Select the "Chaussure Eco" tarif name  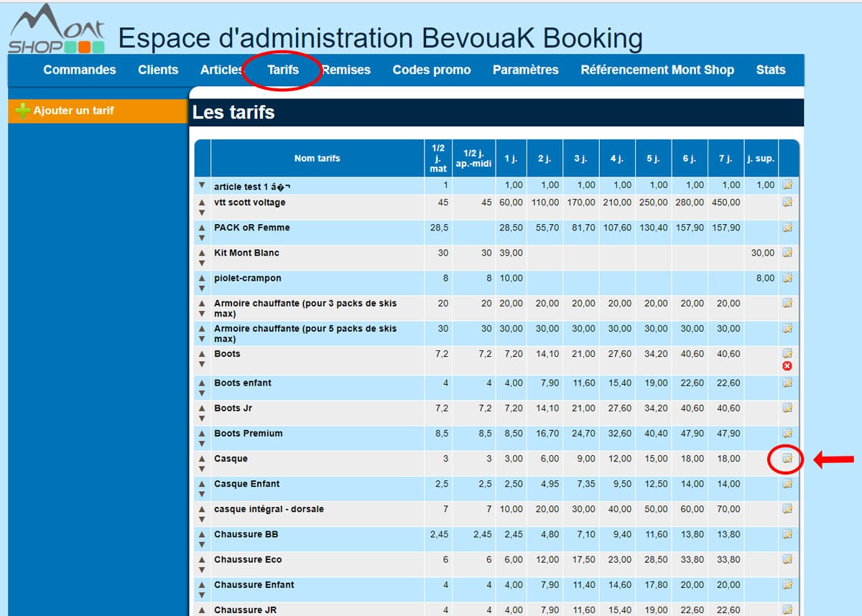248,560
